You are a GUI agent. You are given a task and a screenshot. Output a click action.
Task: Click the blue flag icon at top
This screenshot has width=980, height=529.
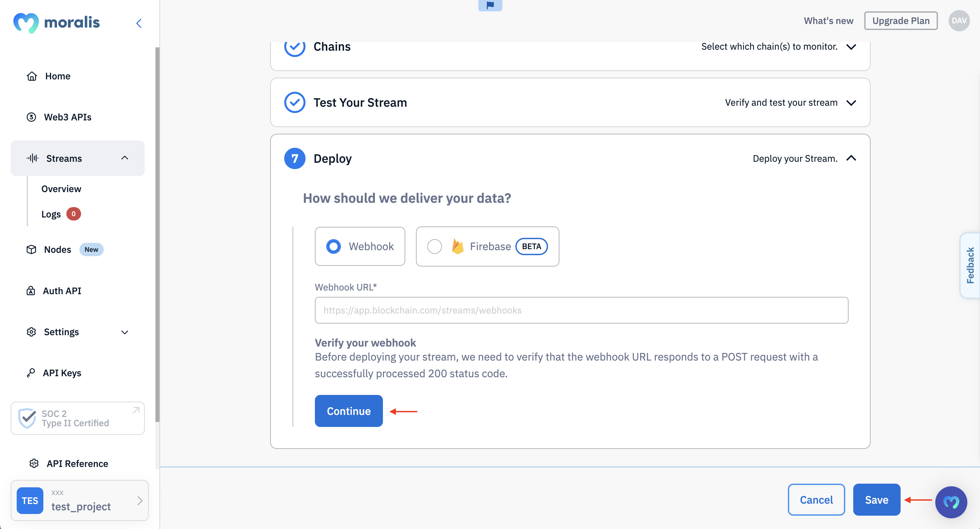click(x=490, y=5)
